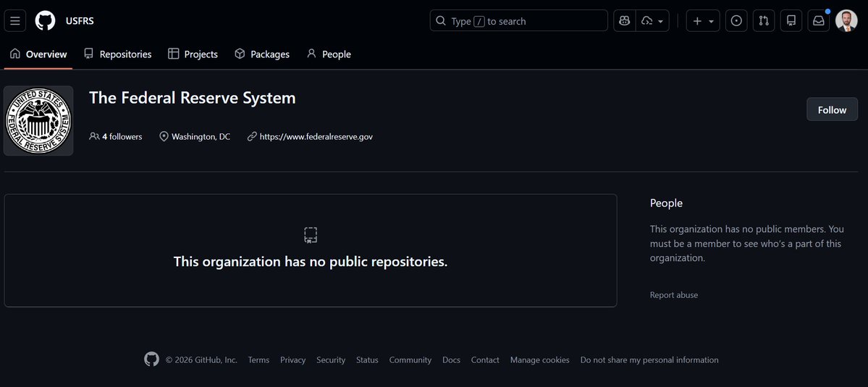Select the Overview tab
The height and width of the screenshot is (387, 868).
click(x=38, y=54)
